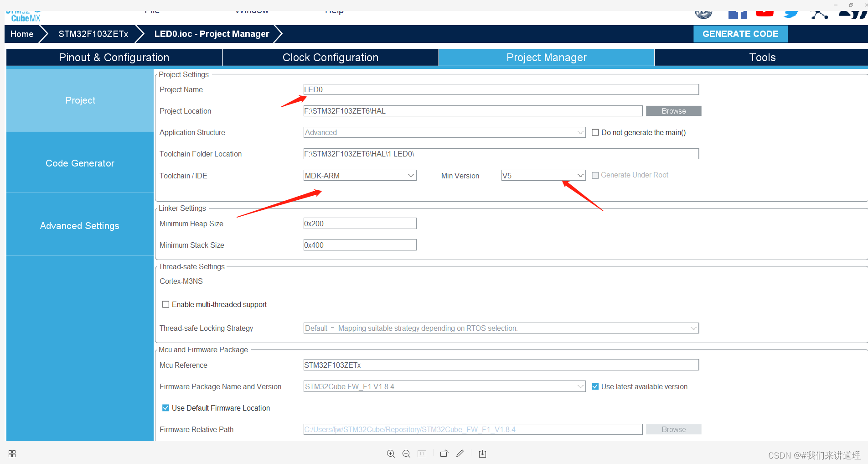Open the Tools tab

point(762,57)
